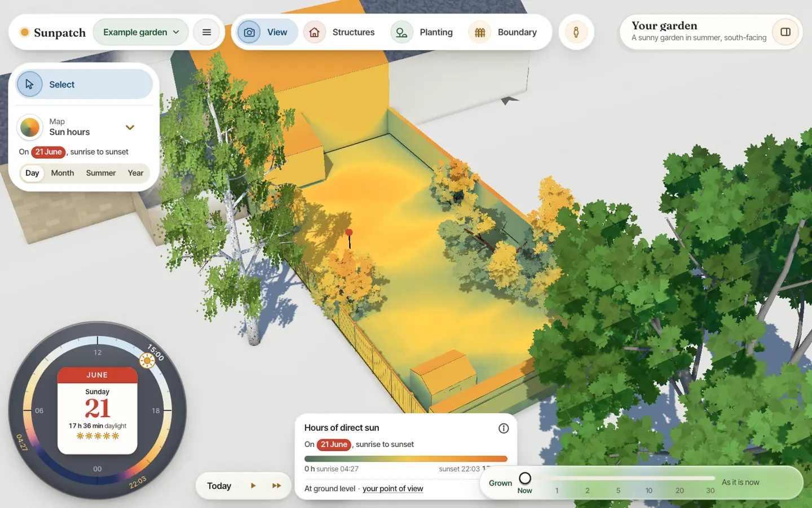Click the person figure icon button

(576, 32)
